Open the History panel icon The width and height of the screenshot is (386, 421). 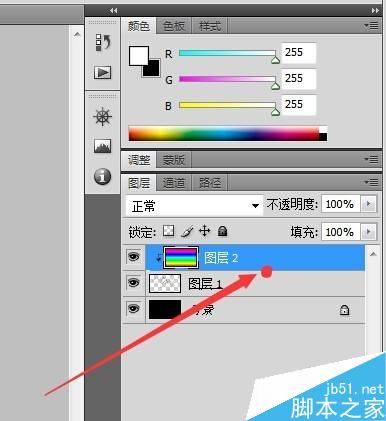[103, 43]
